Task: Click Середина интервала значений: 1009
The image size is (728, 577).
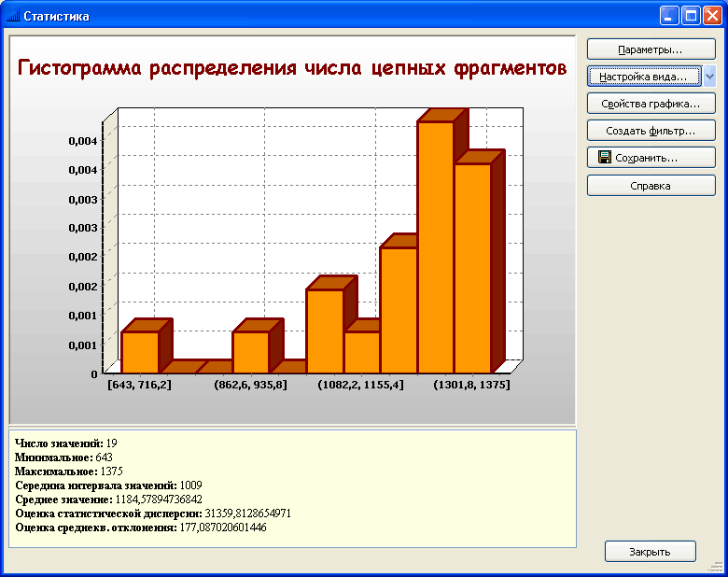Action: [108, 485]
